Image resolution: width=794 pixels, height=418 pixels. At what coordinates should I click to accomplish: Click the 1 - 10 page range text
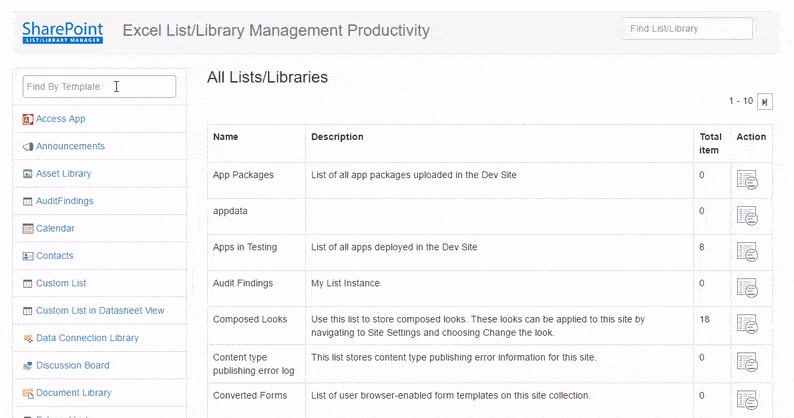click(741, 101)
